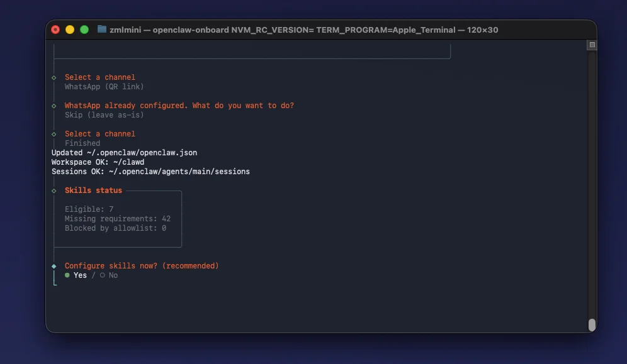
Task: Click the diamond marker beside 'Configure skills now?'
Action: click(54, 266)
